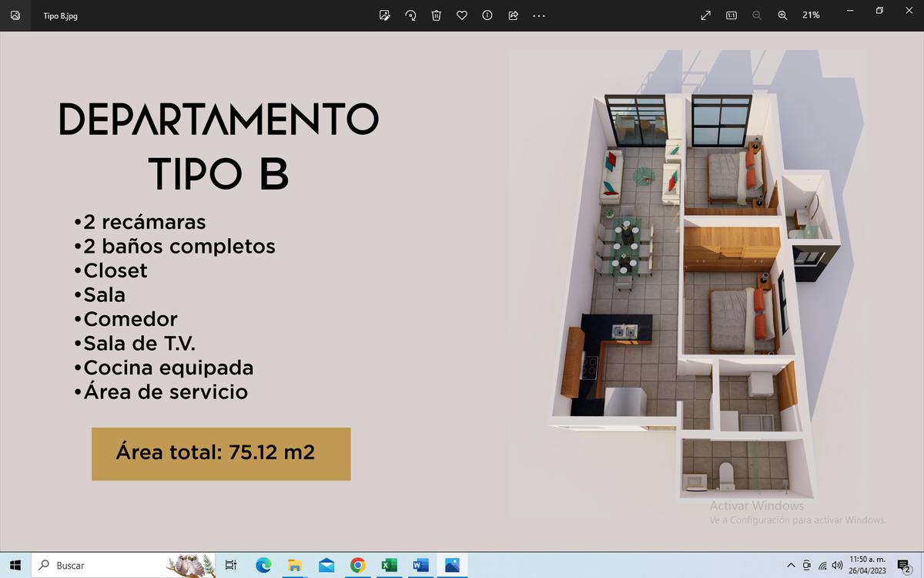Open Task View on the taskbar

pyautogui.click(x=230, y=565)
